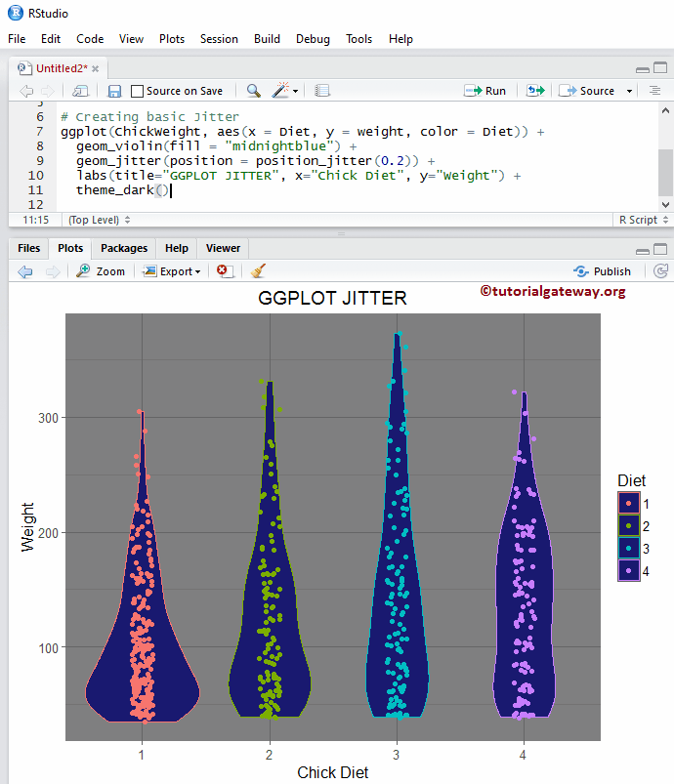Remove current plot red X icon

225,271
